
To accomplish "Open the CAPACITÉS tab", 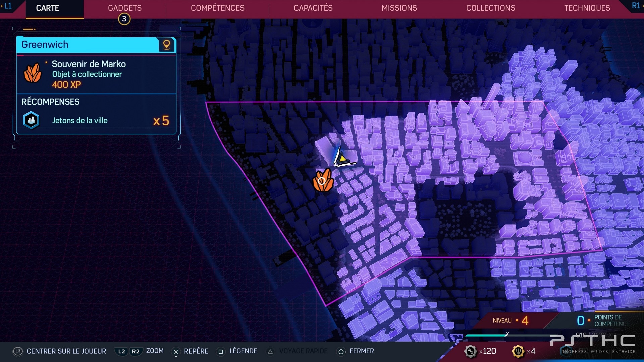I will point(313,8).
